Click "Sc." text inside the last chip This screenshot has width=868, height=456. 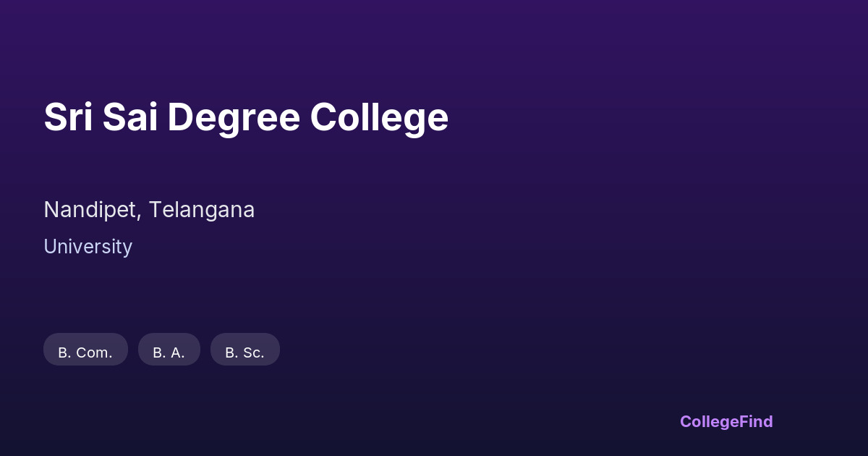coord(253,353)
